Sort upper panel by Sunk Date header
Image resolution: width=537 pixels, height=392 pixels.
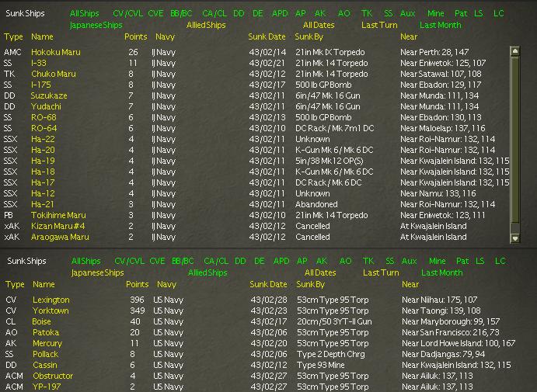[267, 36]
